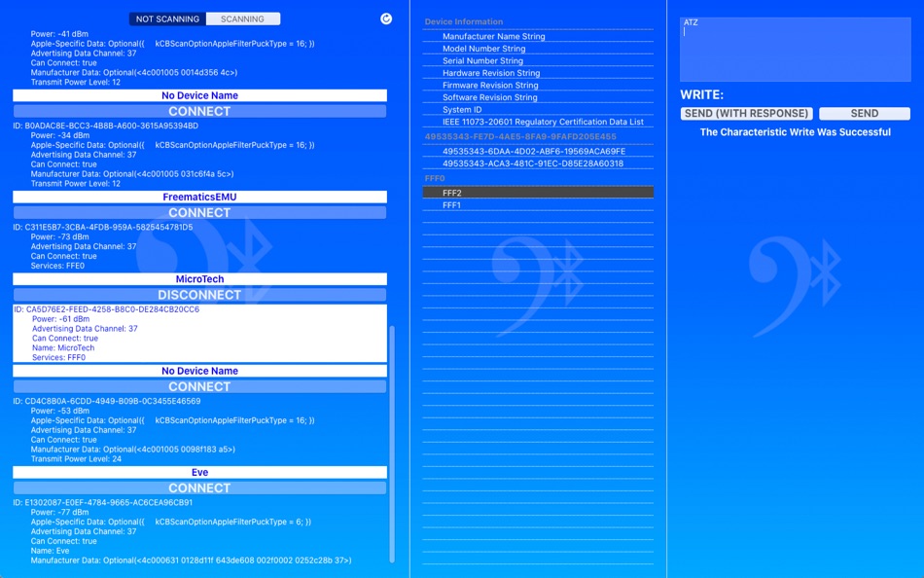Connect to the FreematicsEMU device
This screenshot has height=578, width=924.
coord(198,211)
